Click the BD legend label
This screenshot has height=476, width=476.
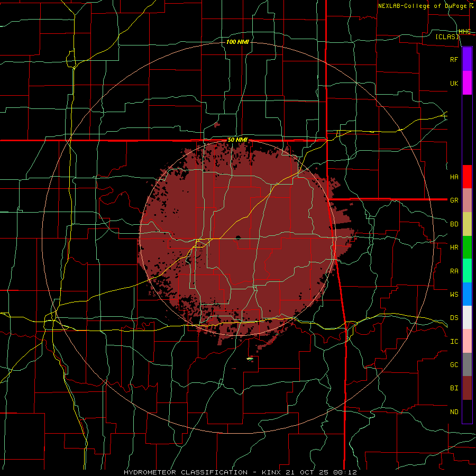coord(454,224)
